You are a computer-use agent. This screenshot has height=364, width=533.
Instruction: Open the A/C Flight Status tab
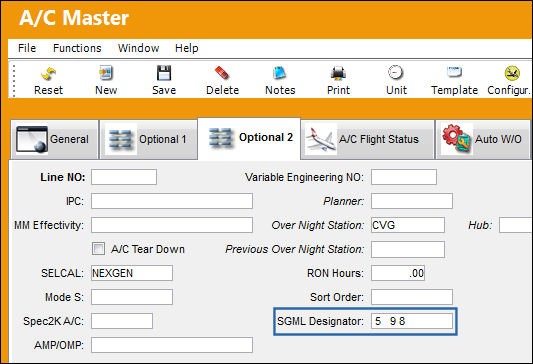click(368, 139)
